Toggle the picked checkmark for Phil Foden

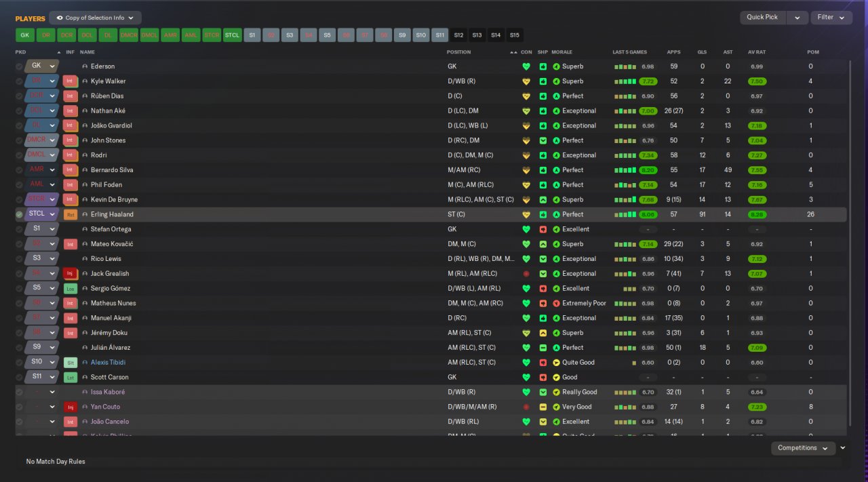click(19, 185)
